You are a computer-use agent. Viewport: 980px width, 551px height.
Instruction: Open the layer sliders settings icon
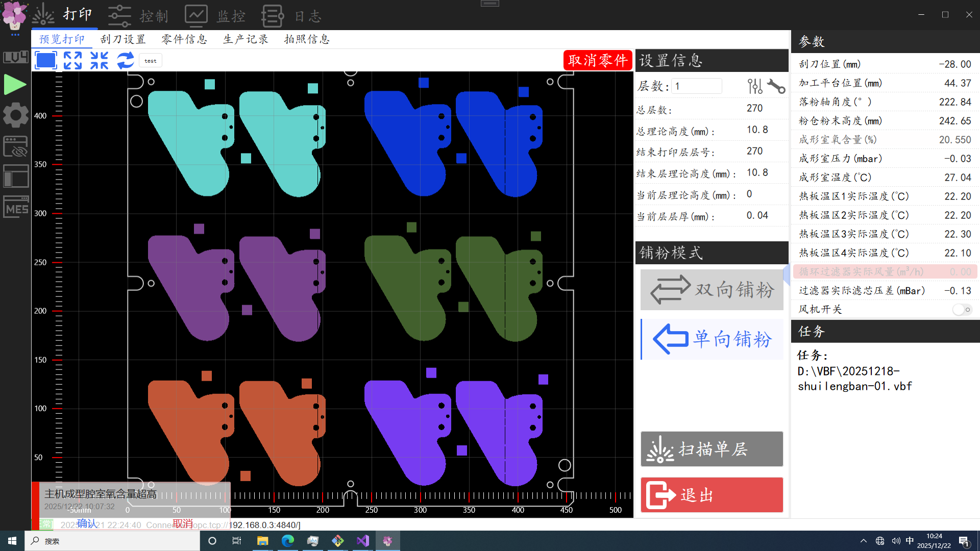pyautogui.click(x=755, y=86)
